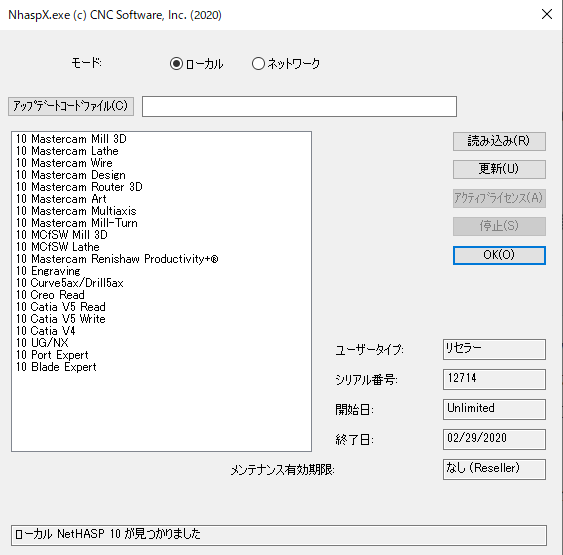
Task: Select Mastercam Router 3D entry
Action: [x=79, y=187]
